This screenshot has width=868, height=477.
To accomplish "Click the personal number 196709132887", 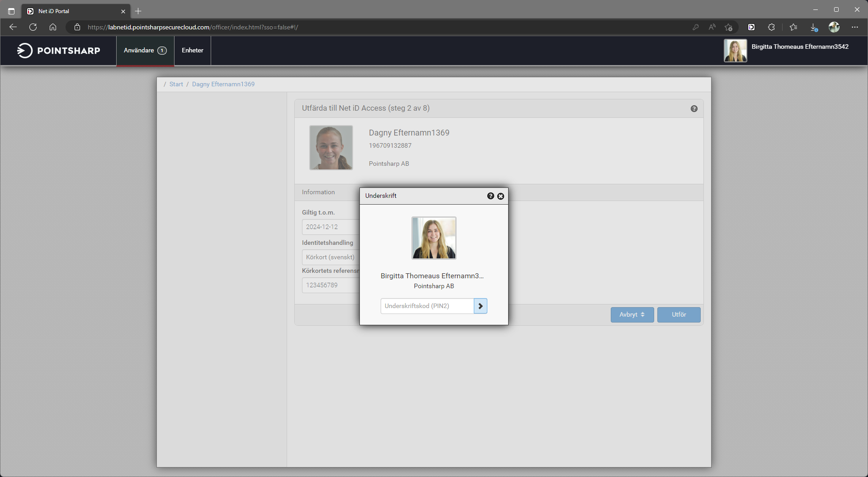I will [x=390, y=145].
